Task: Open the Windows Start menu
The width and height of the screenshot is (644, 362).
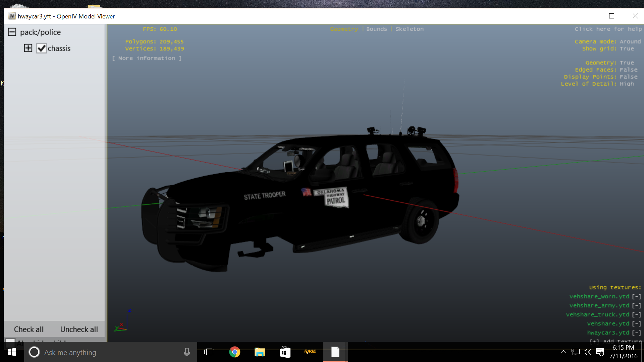Action: [12, 352]
